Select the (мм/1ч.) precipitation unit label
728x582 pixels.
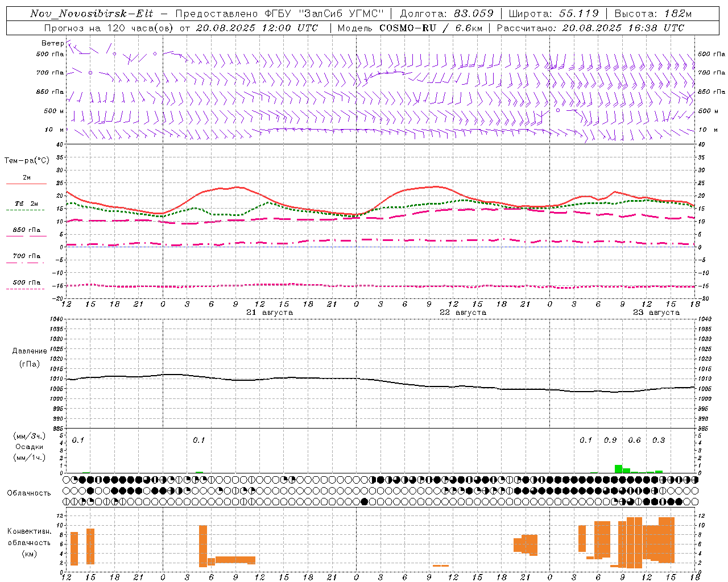click(30, 458)
